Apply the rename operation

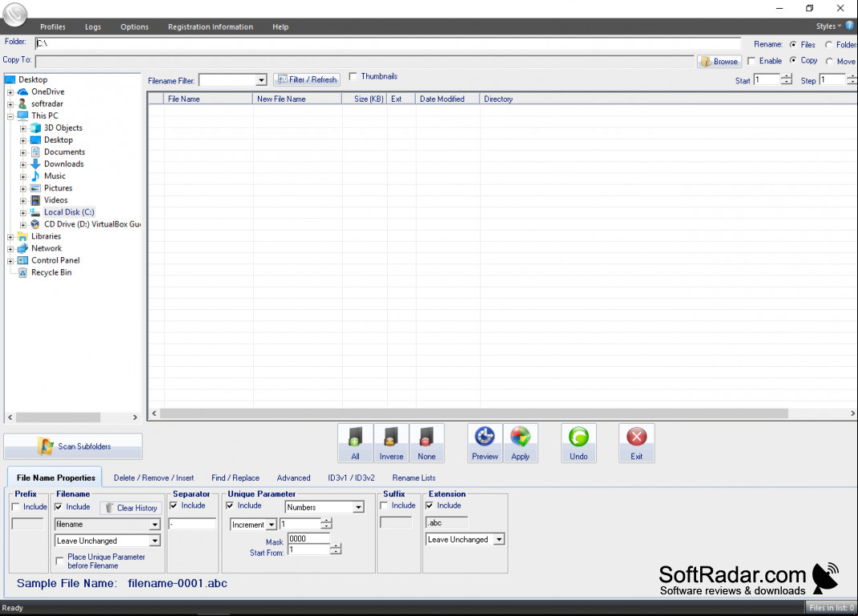click(x=521, y=443)
